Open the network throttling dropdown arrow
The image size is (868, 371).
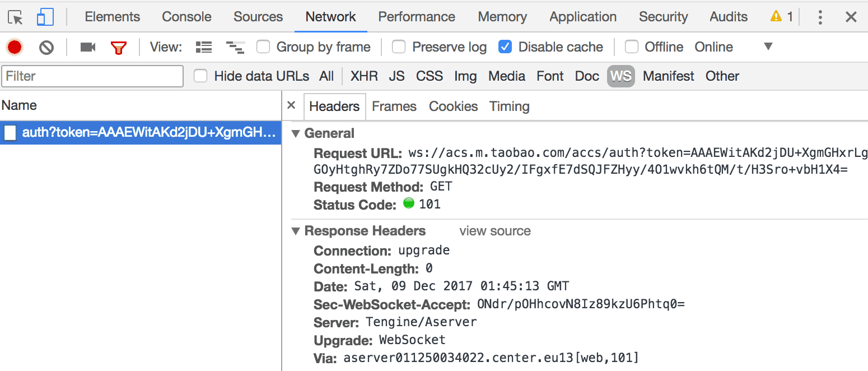point(768,47)
